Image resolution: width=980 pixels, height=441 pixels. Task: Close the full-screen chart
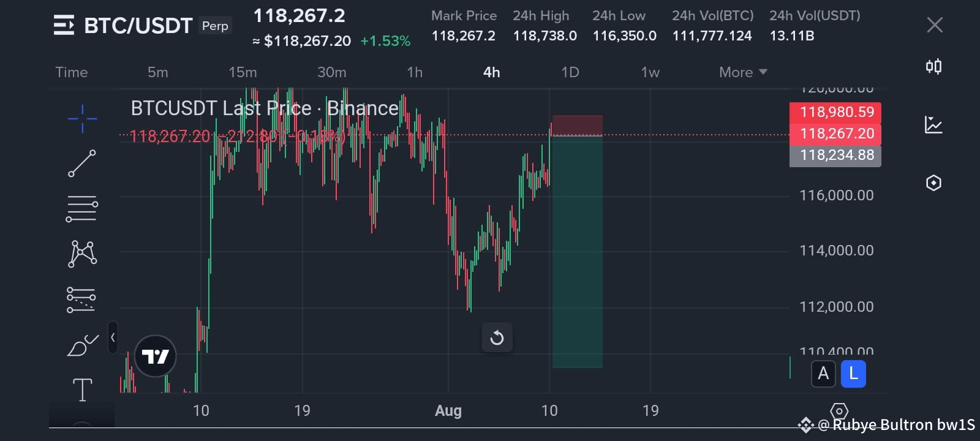(935, 25)
